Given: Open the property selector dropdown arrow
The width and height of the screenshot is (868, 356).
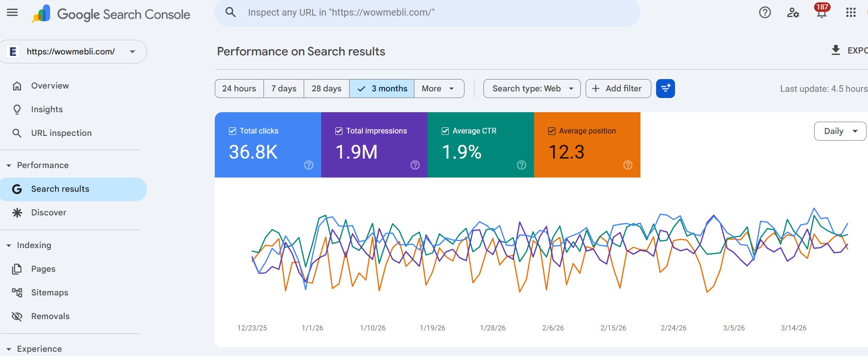Looking at the screenshot, I should pyautogui.click(x=132, y=52).
